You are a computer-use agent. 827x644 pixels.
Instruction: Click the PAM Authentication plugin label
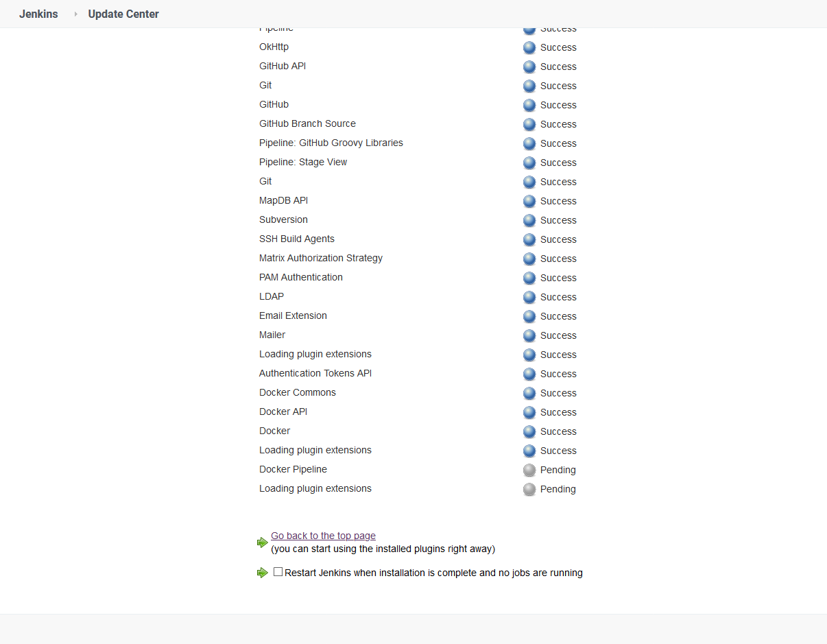pos(300,277)
